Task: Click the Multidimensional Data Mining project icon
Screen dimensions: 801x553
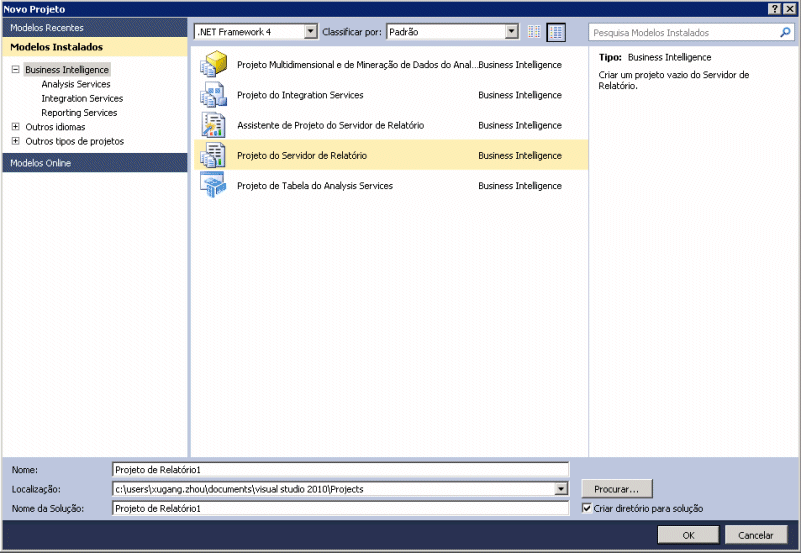Action: (213, 65)
